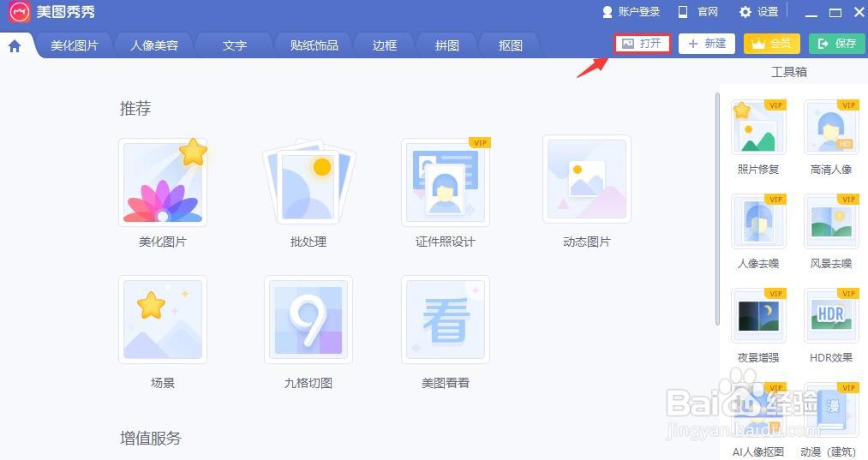Click the 打开 button to open an image
Image resolution: width=868 pixels, height=460 pixels.
coord(642,44)
